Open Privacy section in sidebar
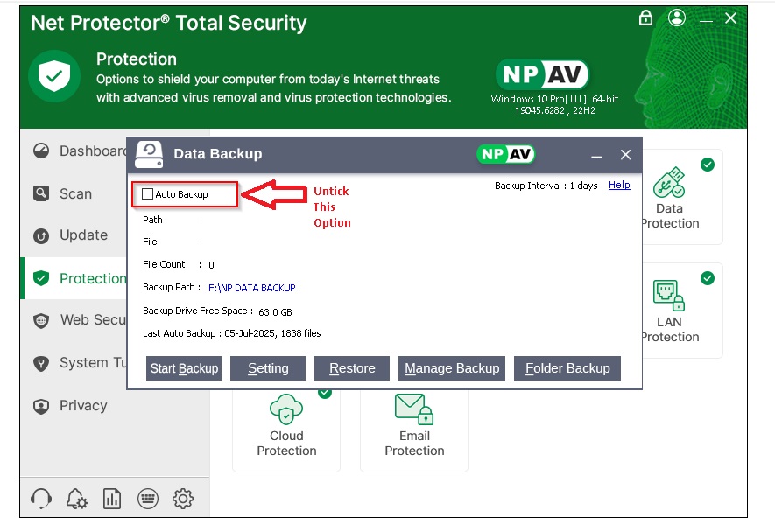The image size is (775, 532). [x=82, y=406]
